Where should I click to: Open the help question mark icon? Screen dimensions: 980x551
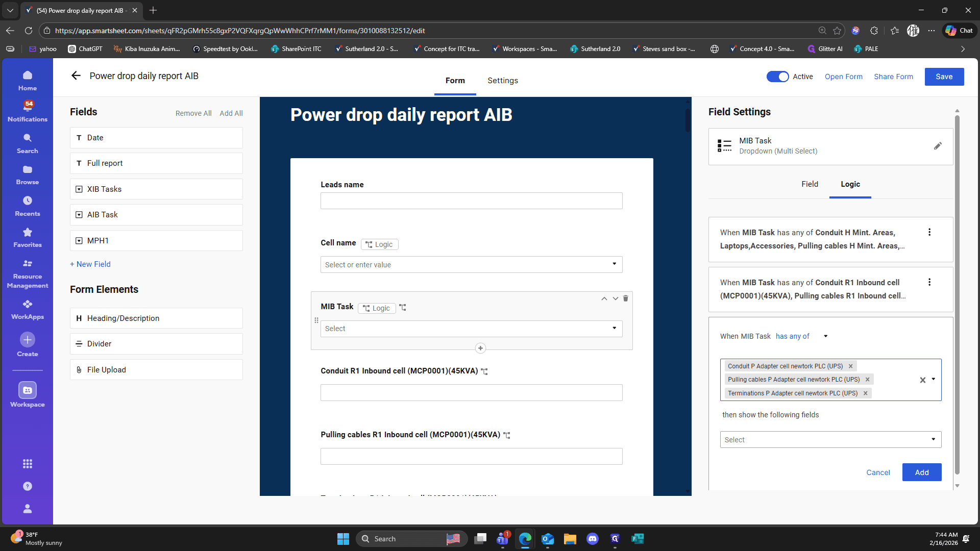28,486
